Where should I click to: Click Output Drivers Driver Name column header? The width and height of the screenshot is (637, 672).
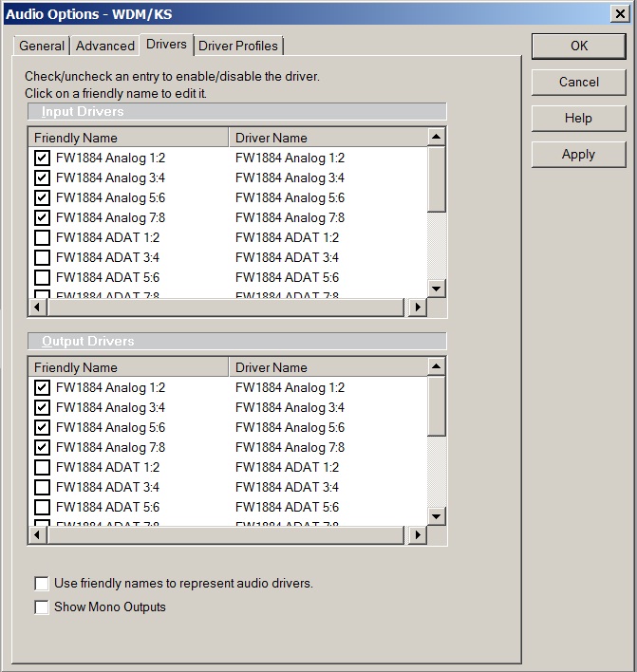coord(328,367)
